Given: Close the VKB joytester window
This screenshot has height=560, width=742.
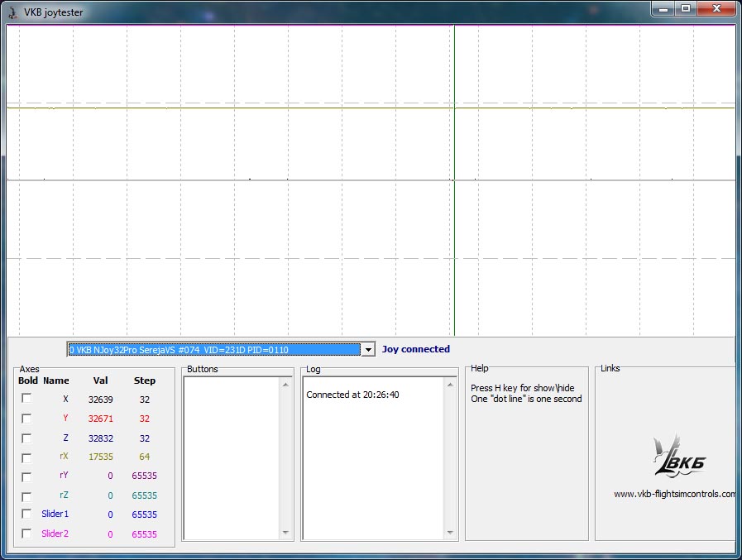Looking at the screenshot, I should 718,9.
